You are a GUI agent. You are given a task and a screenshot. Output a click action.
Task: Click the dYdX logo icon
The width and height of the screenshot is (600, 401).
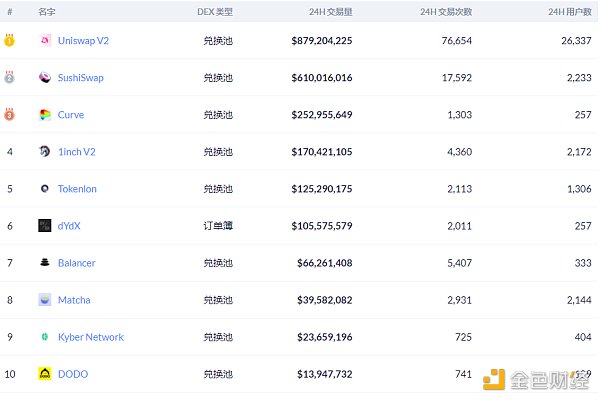[45, 226]
